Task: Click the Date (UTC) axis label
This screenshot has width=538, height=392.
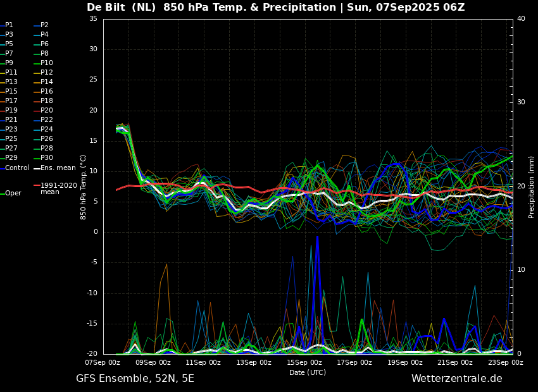Action: pyautogui.click(x=308, y=372)
